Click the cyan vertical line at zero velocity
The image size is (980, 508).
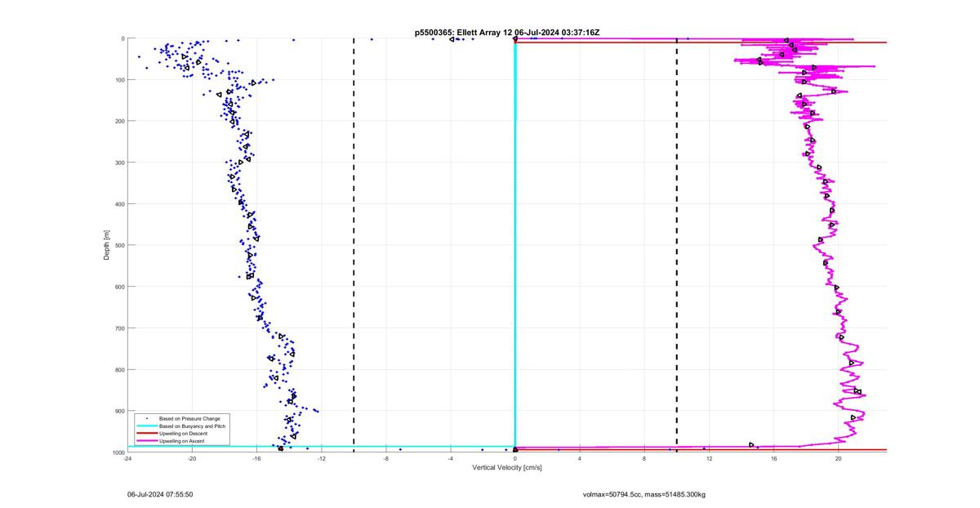pos(515,245)
